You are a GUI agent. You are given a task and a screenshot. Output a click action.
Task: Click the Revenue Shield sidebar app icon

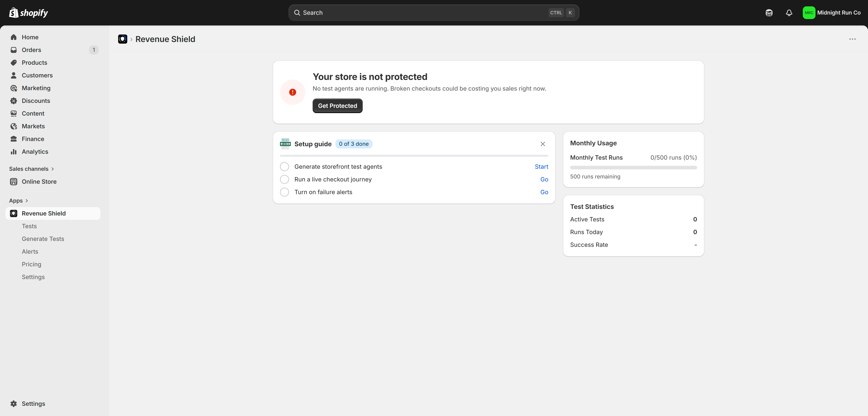[13, 213]
